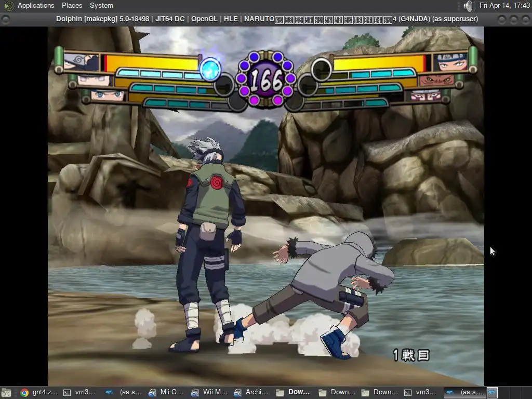The image size is (532, 399).
Task: Switch to the inactive '(as s...' Dolphin window
Action: point(124,393)
